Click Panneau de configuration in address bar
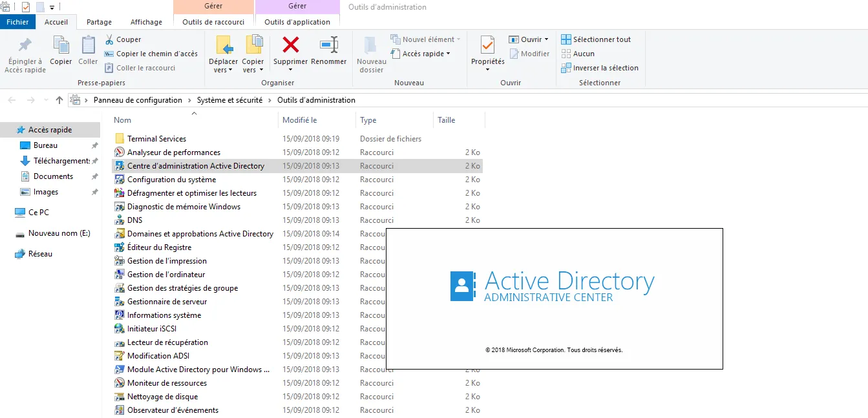This screenshot has width=868, height=418. pyautogui.click(x=138, y=100)
